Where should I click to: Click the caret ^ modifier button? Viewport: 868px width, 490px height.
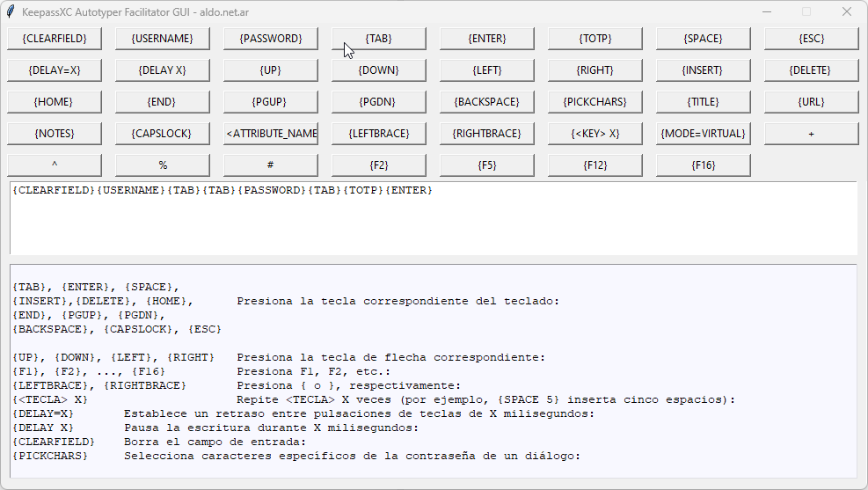pos(55,165)
